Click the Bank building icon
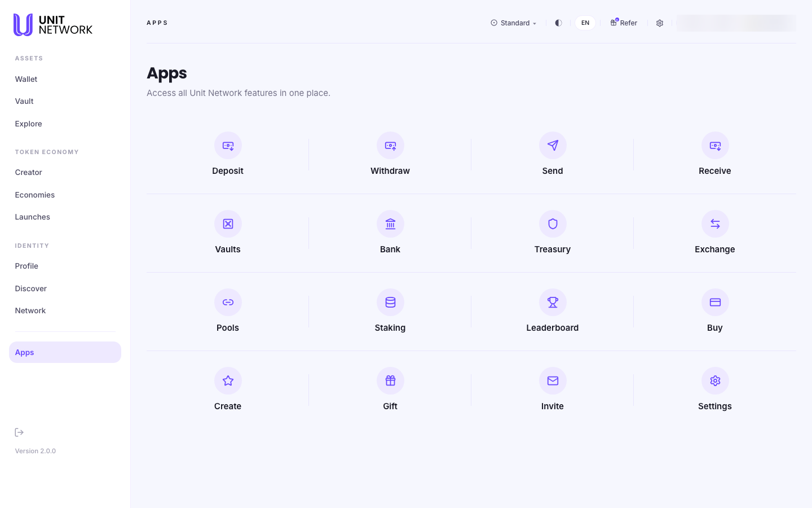 pos(390,224)
